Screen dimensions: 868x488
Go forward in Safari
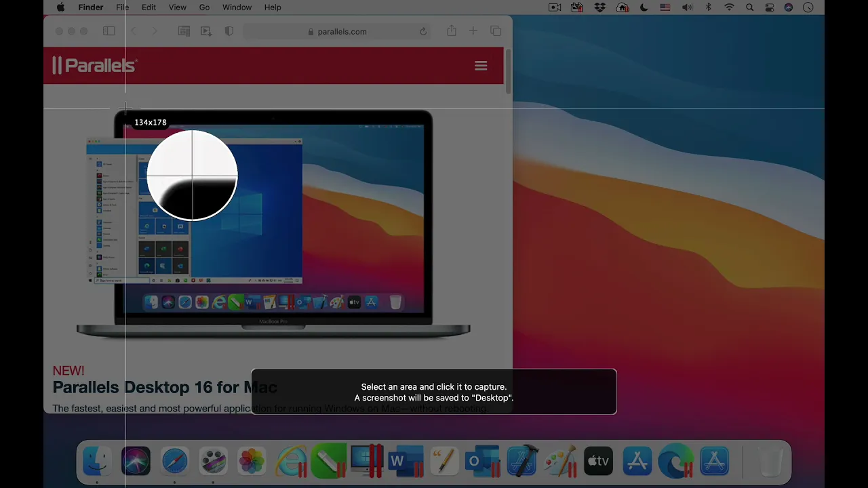(x=155, y=31)
